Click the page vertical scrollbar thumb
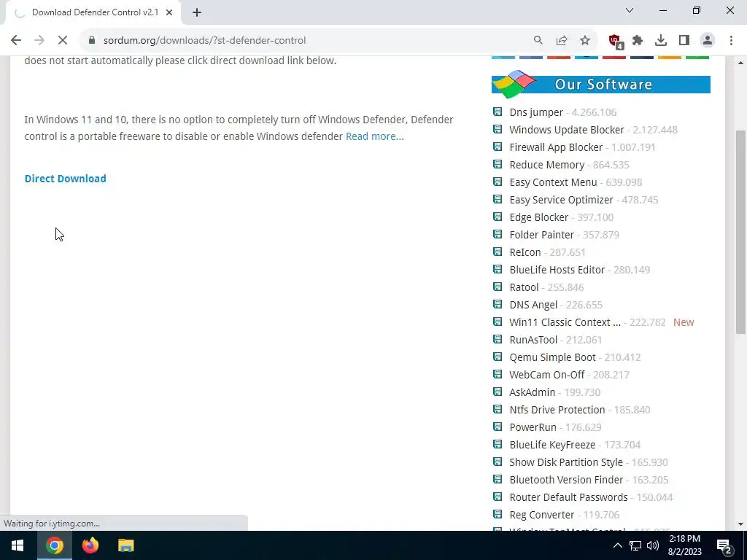 click(x=741, y=232)
